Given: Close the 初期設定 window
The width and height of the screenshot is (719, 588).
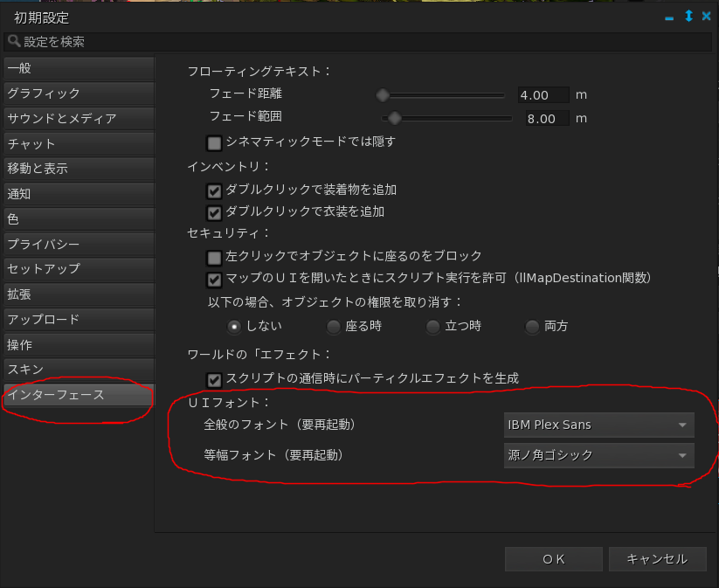Looking at the screenshot, I should click(x=706, y=17).
